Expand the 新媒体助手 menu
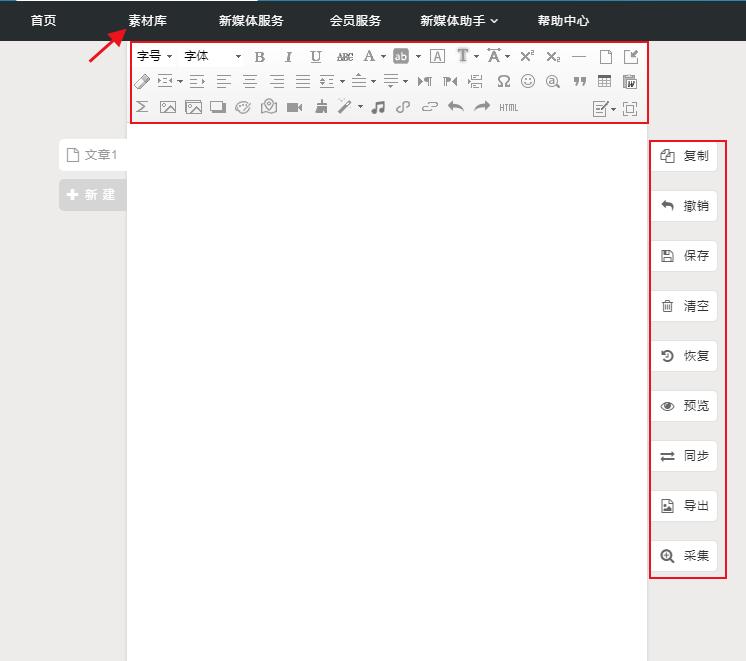Image resolution: width=746 pixels, height=661 pixels. point(459,20)
